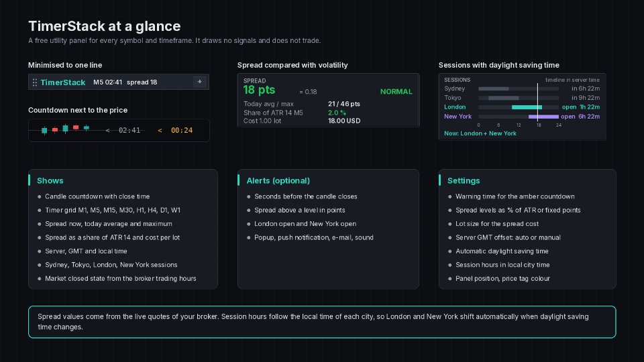Click 'Lot size for the spread cost'
The width and height of the screenshot is (644, 362).
click(x=497, y=224)
